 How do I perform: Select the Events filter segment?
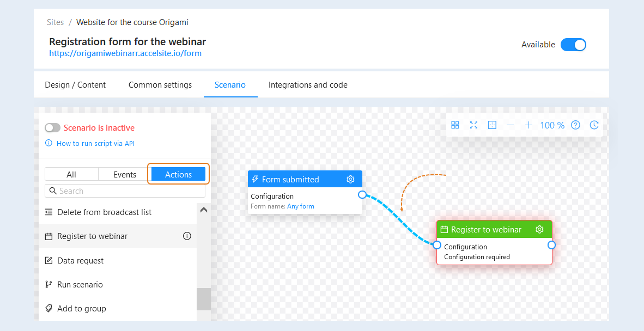pyautogui.click(x=125, y=174)
